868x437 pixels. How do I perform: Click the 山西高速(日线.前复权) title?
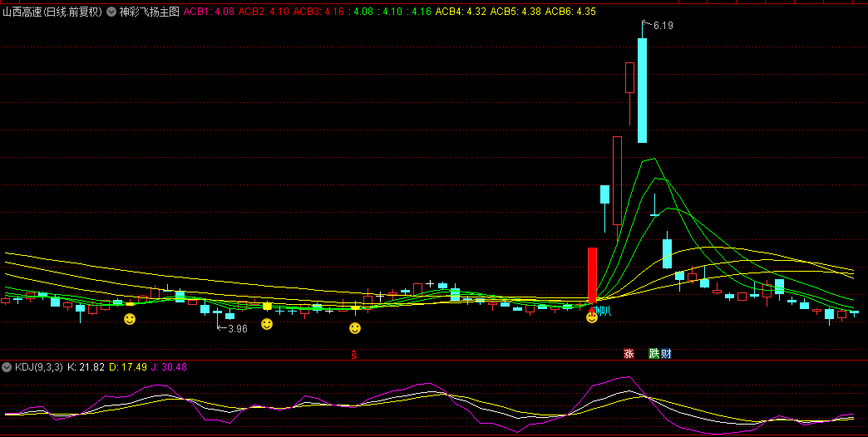(52, 11)
